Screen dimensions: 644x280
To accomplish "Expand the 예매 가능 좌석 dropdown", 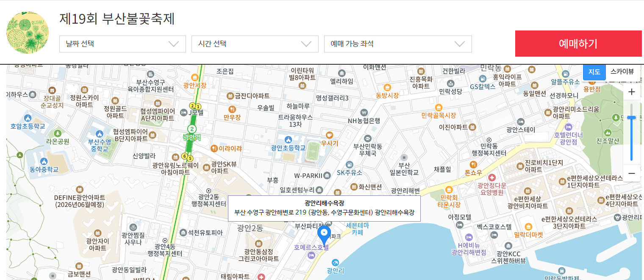I will [398, 44].
